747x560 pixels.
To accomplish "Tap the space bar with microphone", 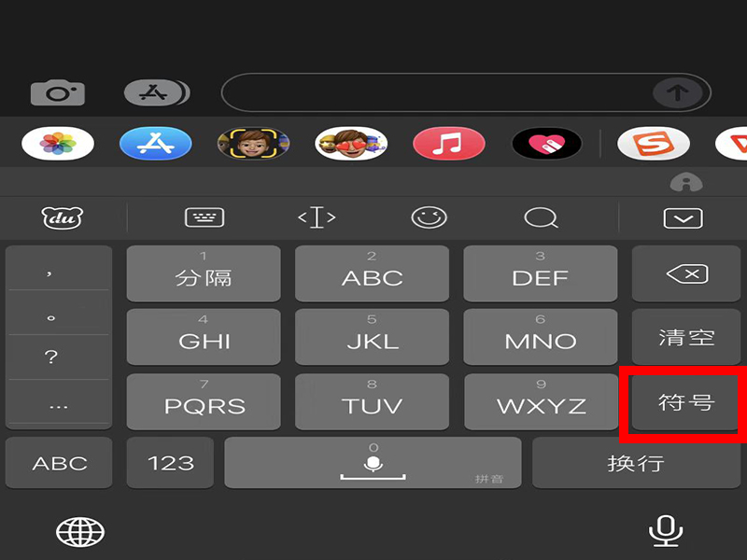I will 373,462.
